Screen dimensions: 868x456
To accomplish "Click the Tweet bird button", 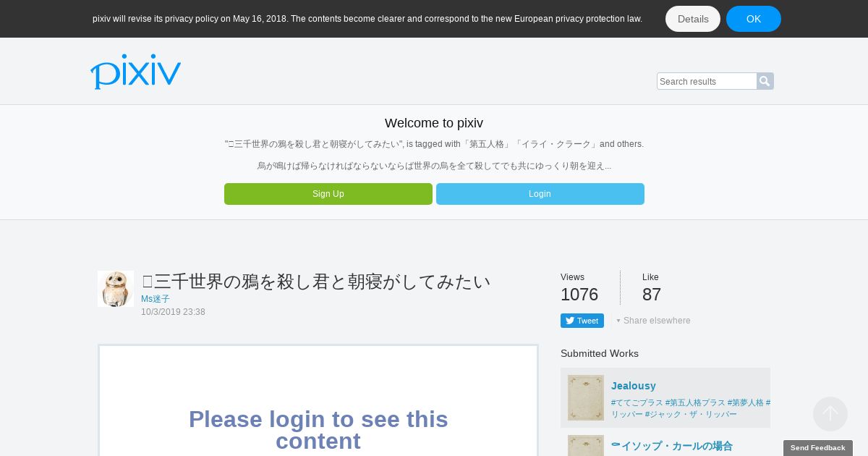I will click(x=582, y=321).
